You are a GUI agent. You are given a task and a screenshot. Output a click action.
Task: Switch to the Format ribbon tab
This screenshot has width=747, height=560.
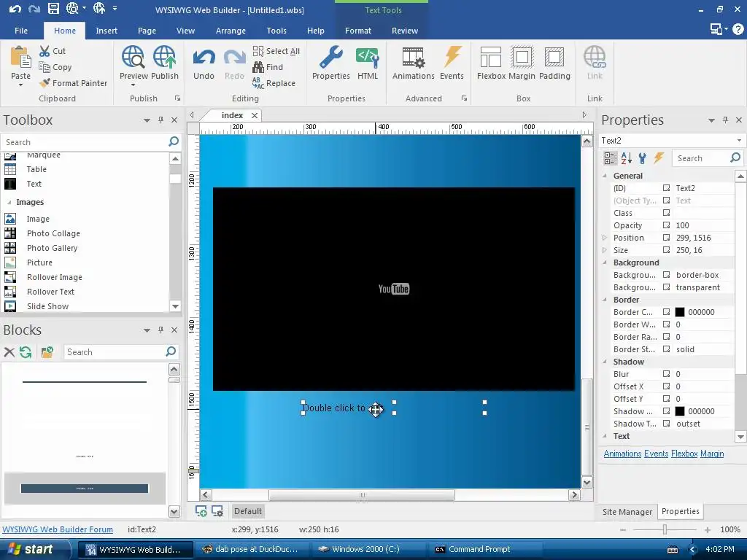(357, 31)
